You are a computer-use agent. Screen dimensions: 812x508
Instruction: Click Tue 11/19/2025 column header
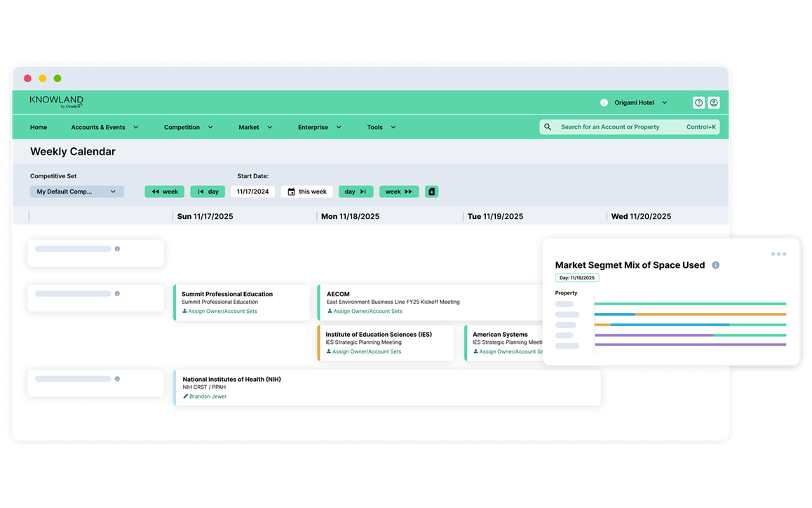[495, 216]
